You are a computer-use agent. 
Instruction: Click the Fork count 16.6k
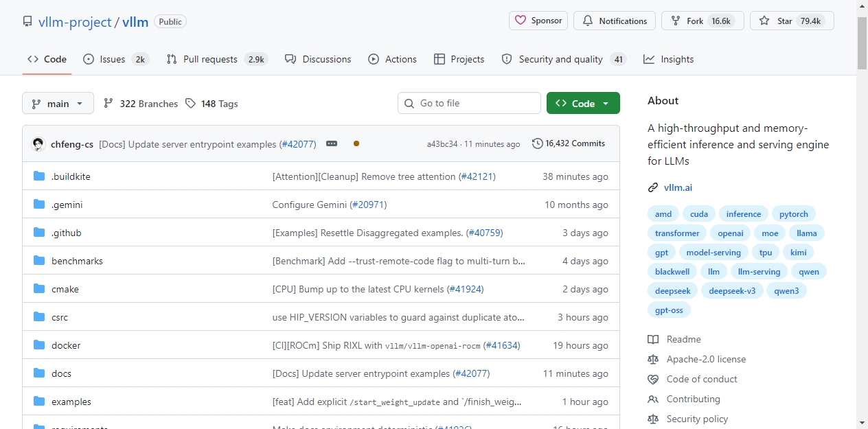pos(721,21)
